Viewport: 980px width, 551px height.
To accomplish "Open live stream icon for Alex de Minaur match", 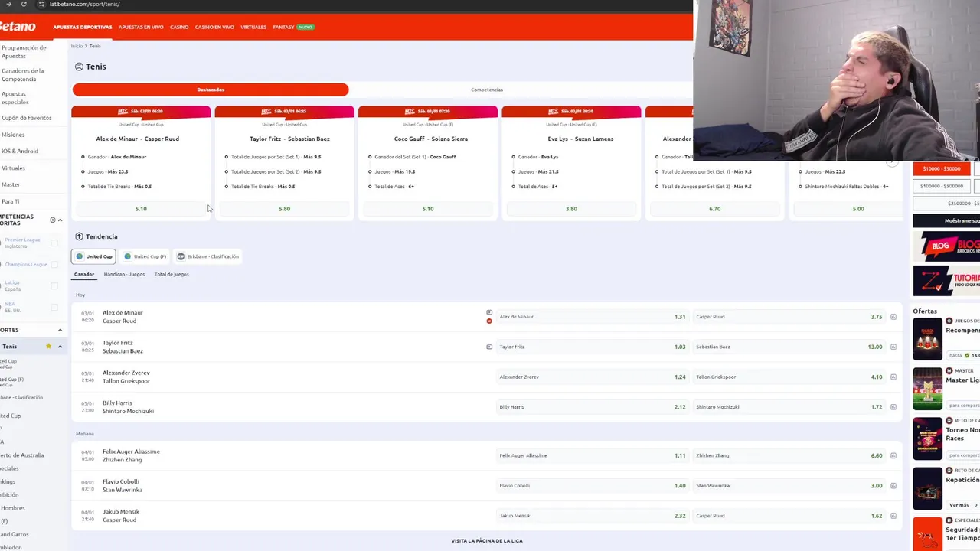I will [489, 312].
